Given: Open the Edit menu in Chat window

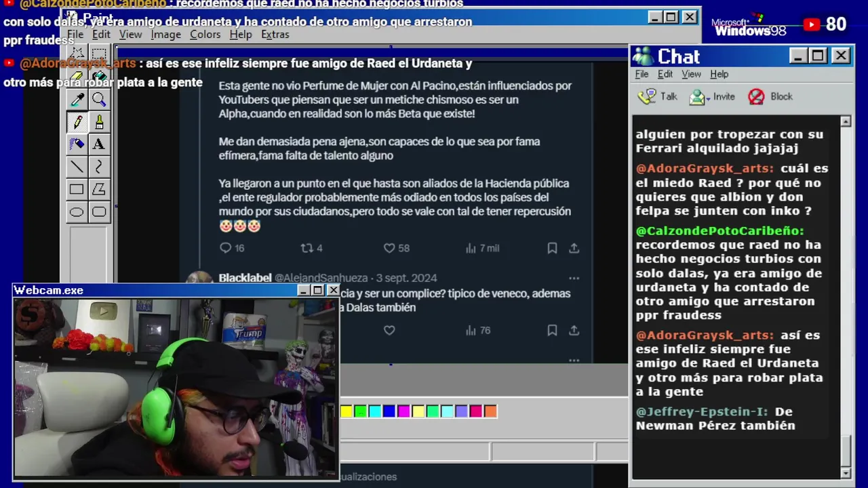Looking at the screenshot, I should click(x=665, y=75).
